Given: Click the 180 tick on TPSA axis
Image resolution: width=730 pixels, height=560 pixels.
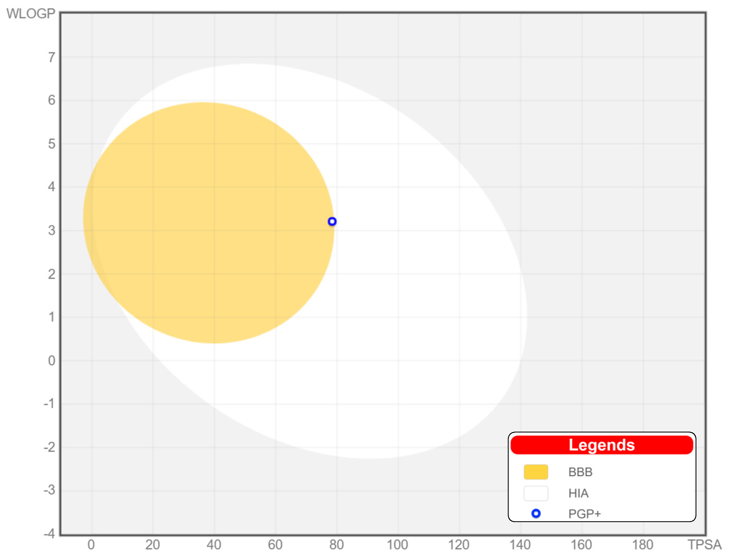Looking at the screenshot, I should pyautogui.click(x=642, y=545).
